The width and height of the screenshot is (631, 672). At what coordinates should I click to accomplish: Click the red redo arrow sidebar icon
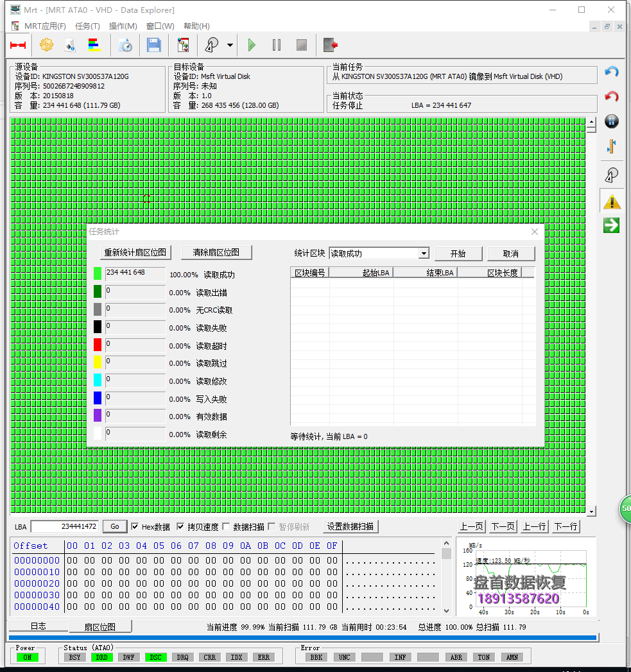point(612,96)
